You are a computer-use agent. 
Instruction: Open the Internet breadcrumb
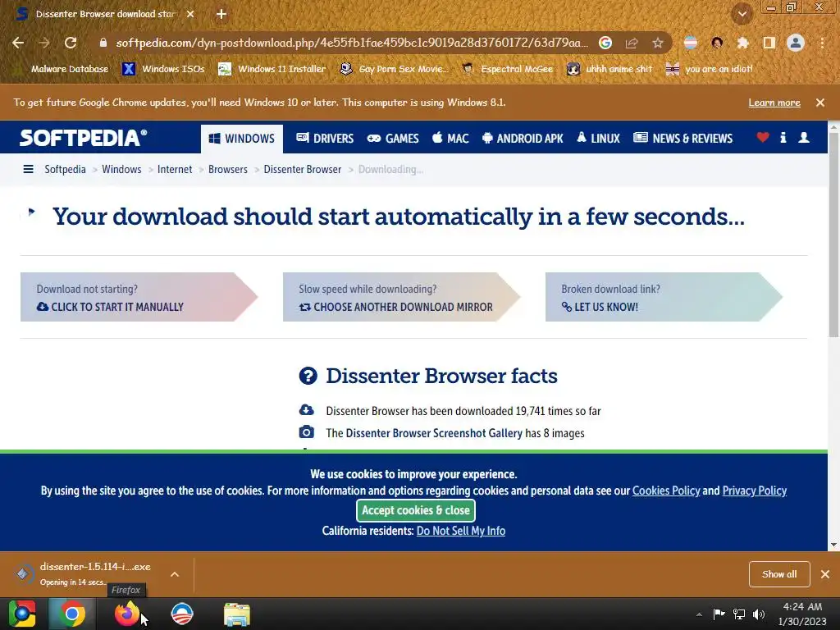tap(175, 169)
